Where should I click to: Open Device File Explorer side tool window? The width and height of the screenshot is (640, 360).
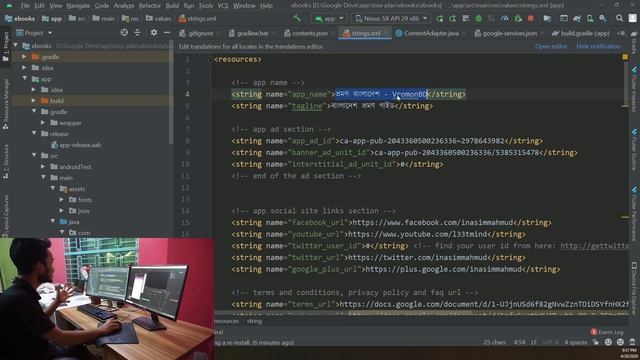point(634,288)
